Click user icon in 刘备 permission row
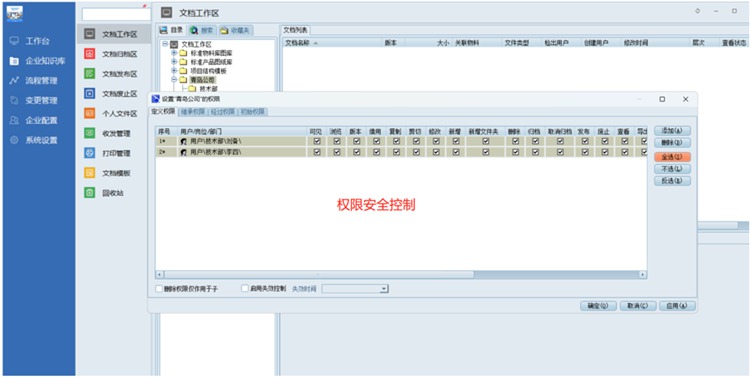This screenshot has width=750, height=378. click(183, 142)
